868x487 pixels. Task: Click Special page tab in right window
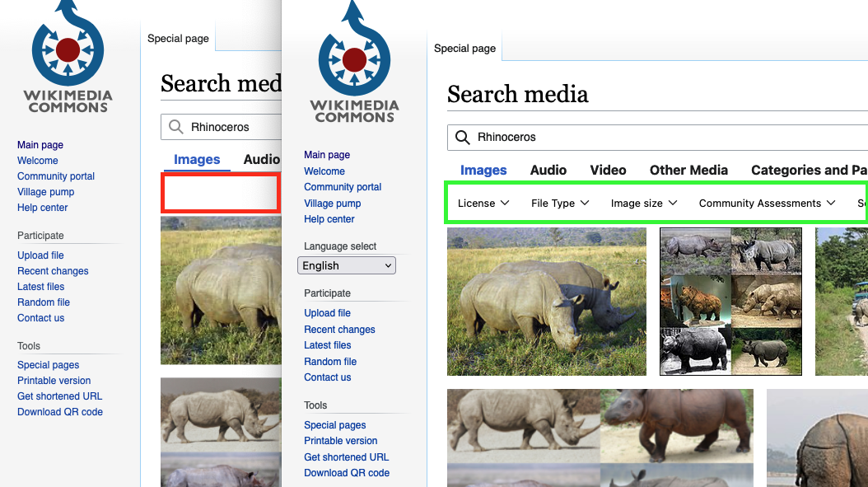(x=464, y=48)
